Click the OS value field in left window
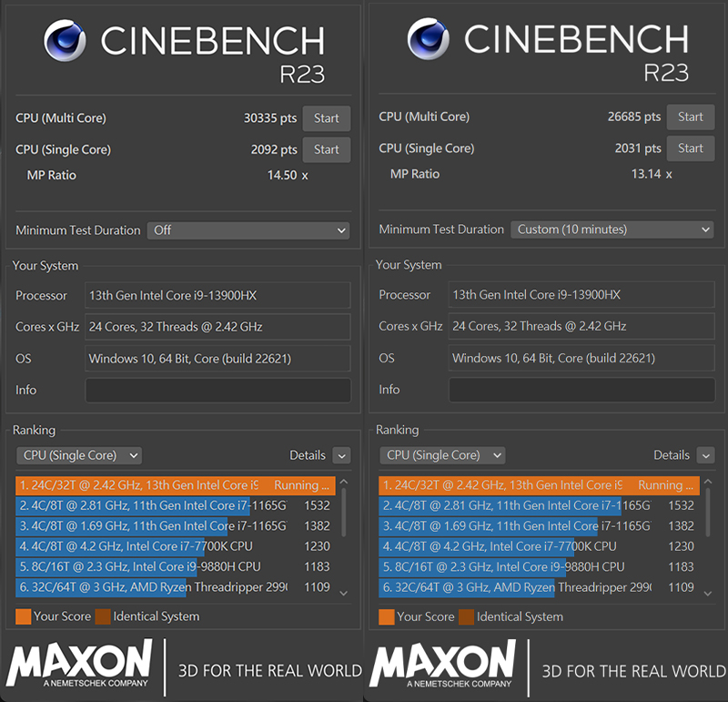728x702 pixels. 217,359
